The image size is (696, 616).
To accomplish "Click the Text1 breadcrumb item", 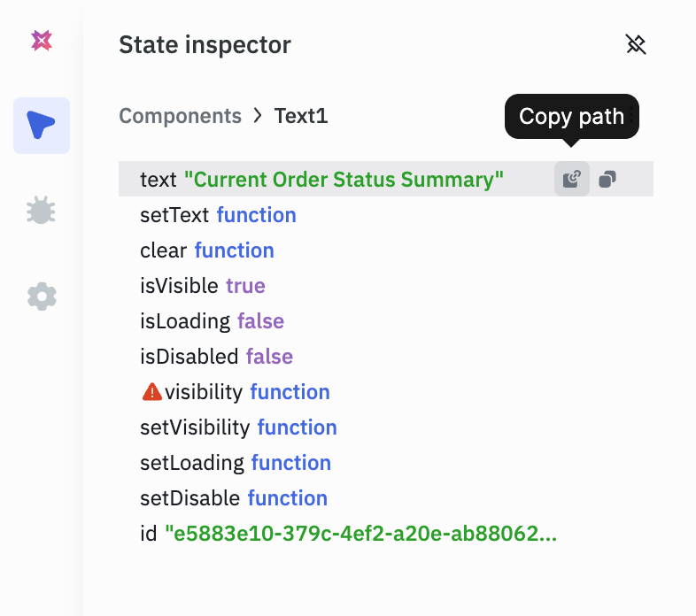I will point(301,116).
